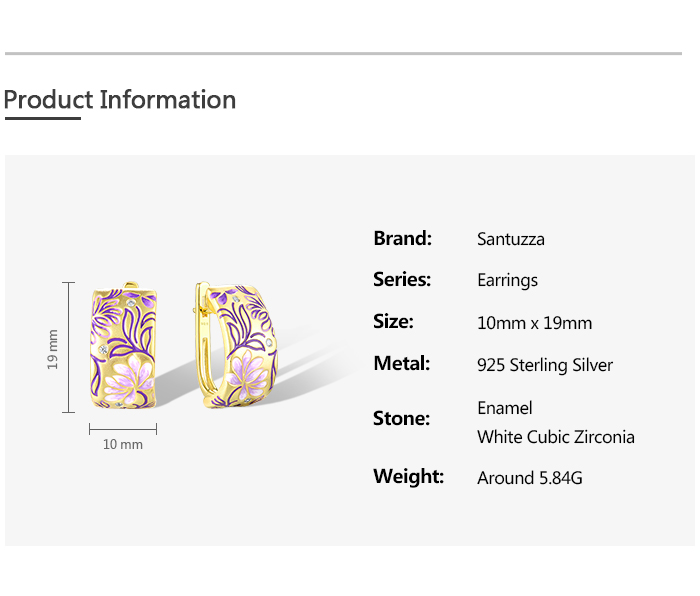Click the Around 5.84G weight value

pos(529,478)
